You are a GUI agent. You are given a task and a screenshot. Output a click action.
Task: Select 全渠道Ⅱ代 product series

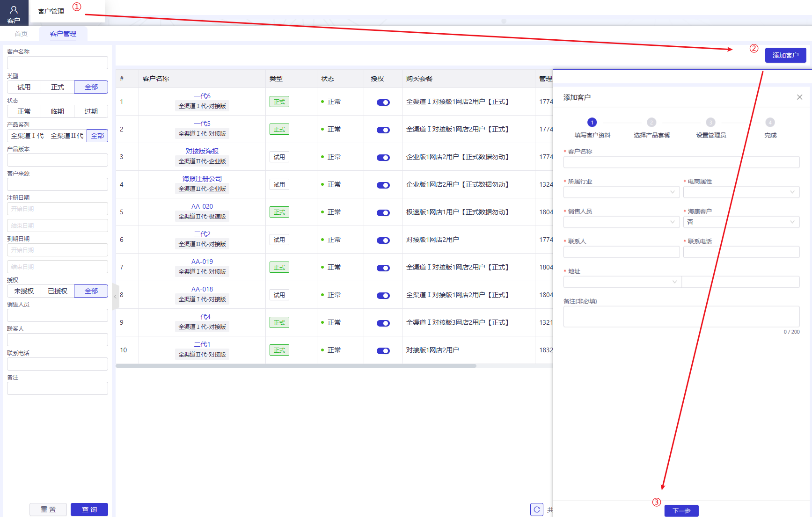tap(67, 136)
